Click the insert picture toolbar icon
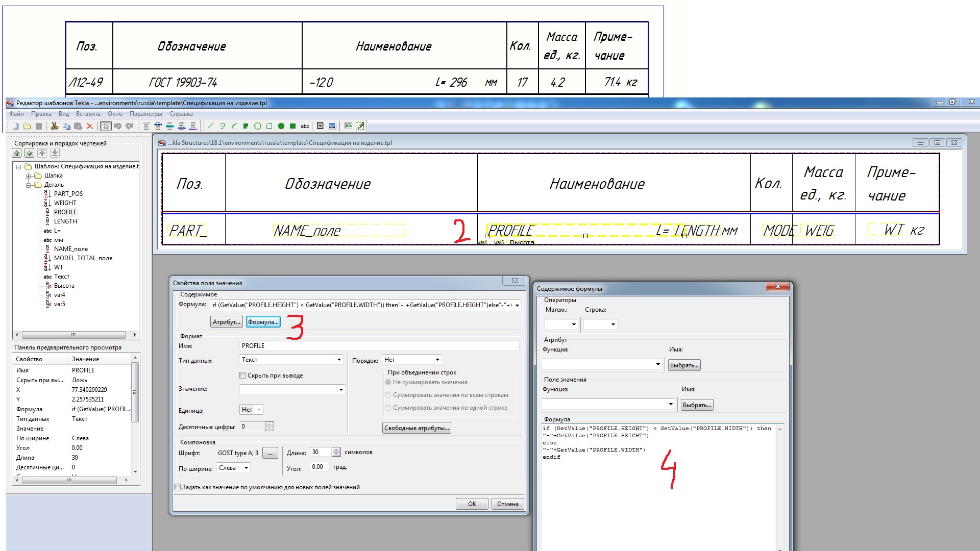Viewport: 980px width, 551px height. [332, 126]
